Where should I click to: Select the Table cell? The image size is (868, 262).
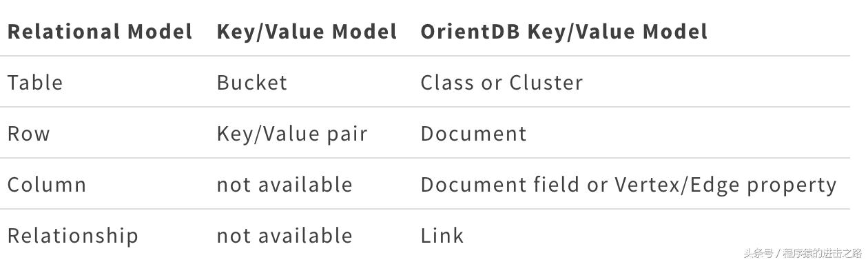(35, 83)
